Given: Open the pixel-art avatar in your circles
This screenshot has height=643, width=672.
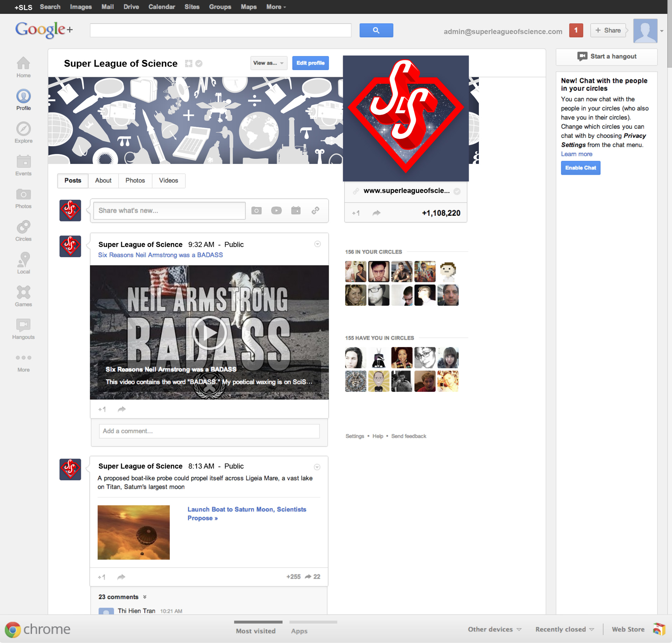Looking at the screenshot, I should point(448,271).
